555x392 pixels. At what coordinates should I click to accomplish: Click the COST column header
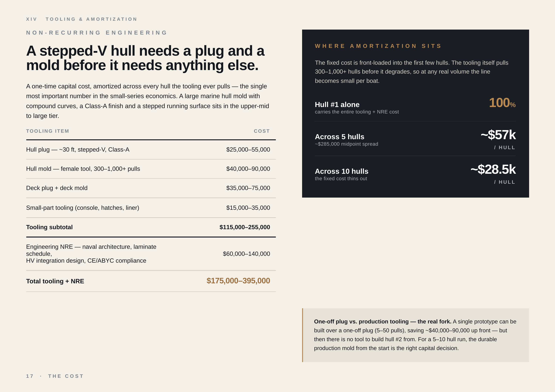click(262, 131)
